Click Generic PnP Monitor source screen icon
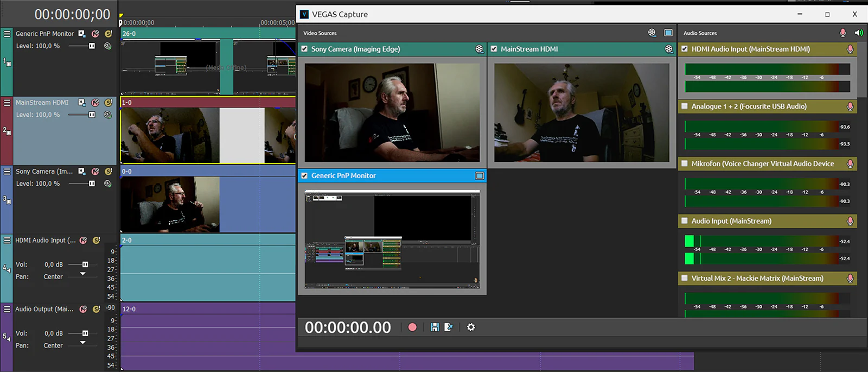Viewport: 868px width, 372px height. (x=480, y=175)
